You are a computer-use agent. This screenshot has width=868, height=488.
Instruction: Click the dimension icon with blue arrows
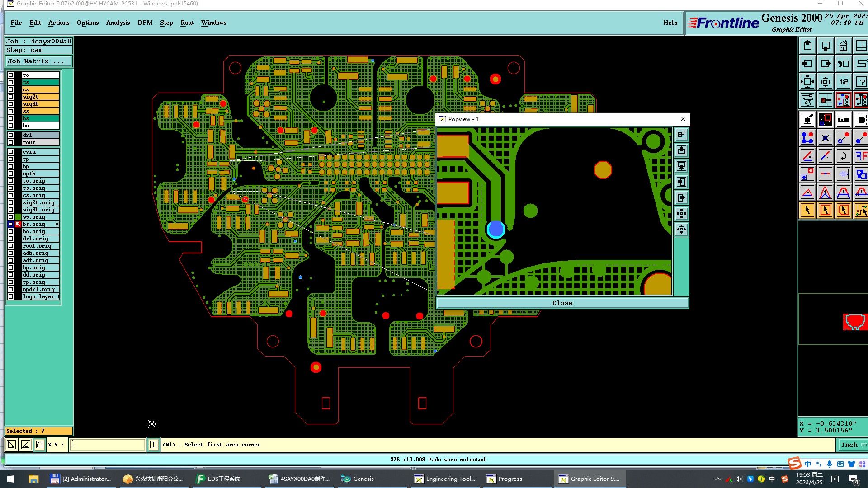844,174
